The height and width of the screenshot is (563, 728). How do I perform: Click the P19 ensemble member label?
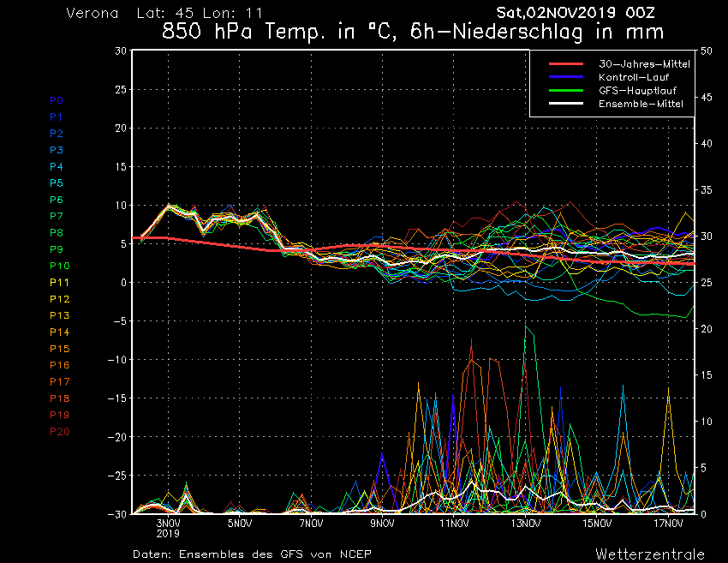(59, 415)
